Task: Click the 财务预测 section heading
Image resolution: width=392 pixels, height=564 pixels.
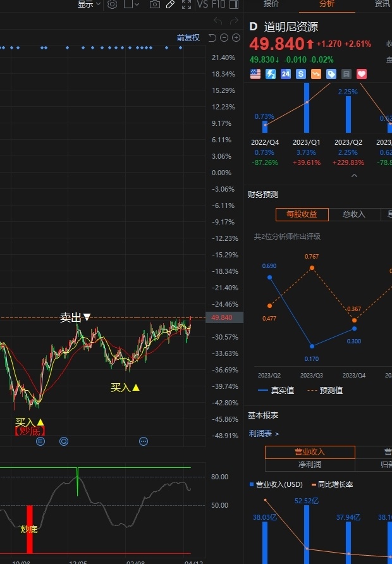Action: coord(263,195)
